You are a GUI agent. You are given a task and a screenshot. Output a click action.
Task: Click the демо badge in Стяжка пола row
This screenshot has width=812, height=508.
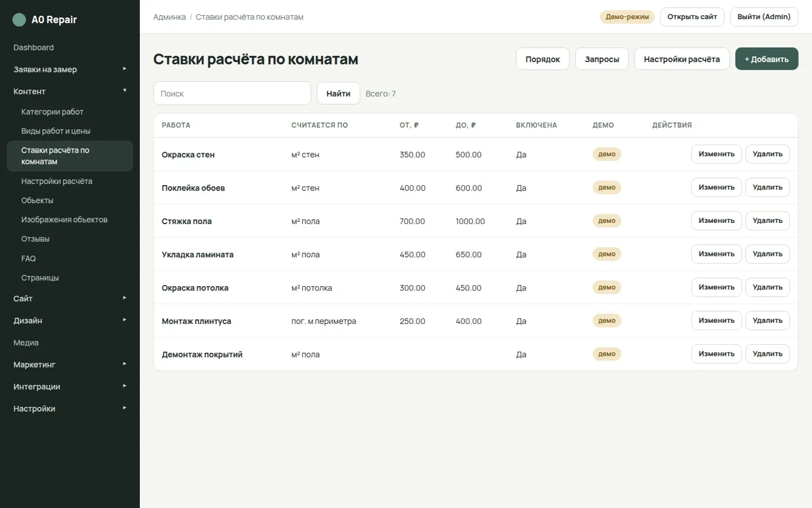(607, 221)
